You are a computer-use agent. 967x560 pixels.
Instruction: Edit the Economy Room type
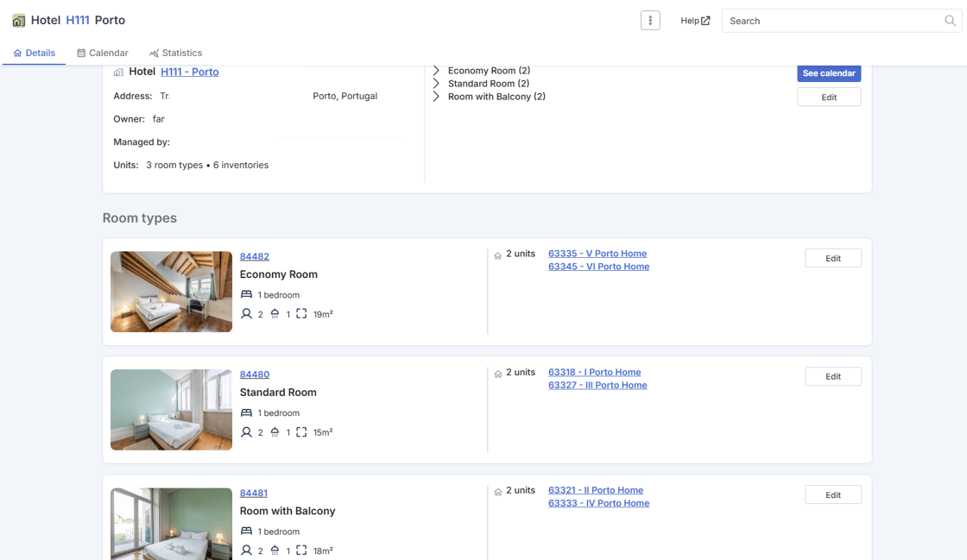coord(832,258)
